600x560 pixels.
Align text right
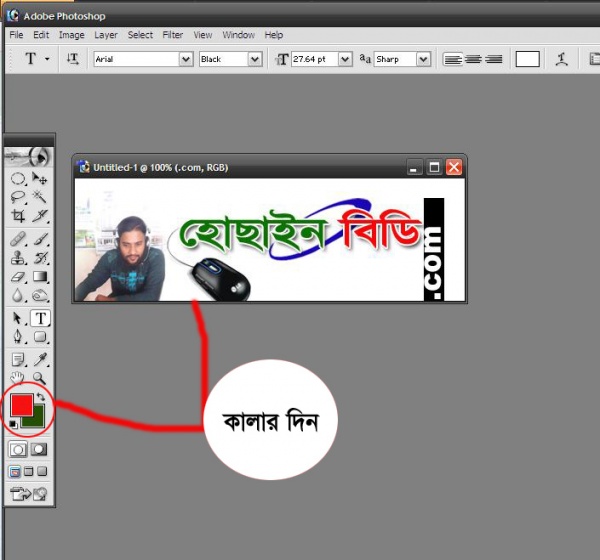494,59
